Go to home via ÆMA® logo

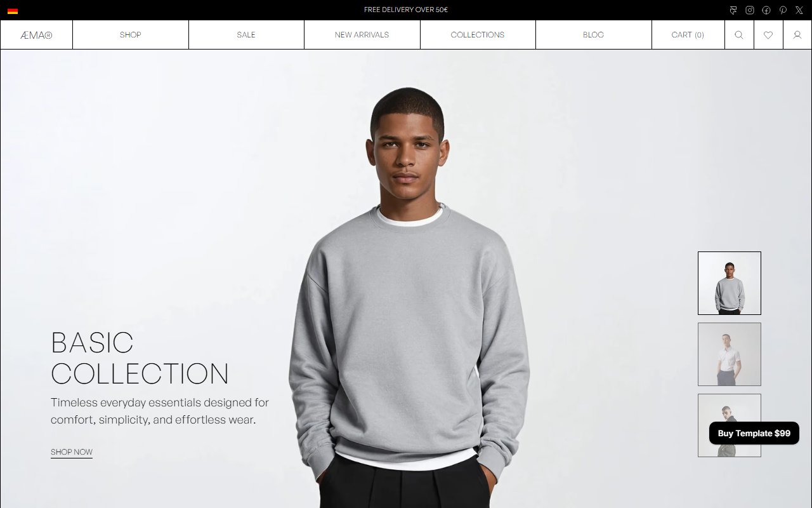point(36,35)
